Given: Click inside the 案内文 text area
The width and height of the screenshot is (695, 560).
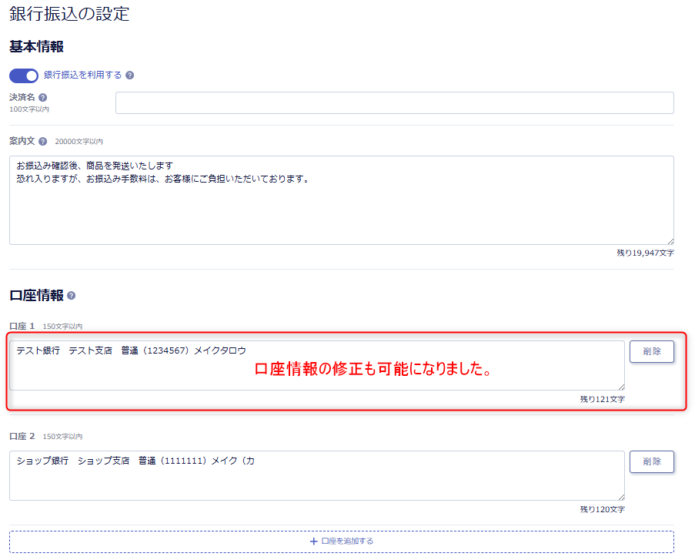Looking at the screenshot, I should 341,200.
